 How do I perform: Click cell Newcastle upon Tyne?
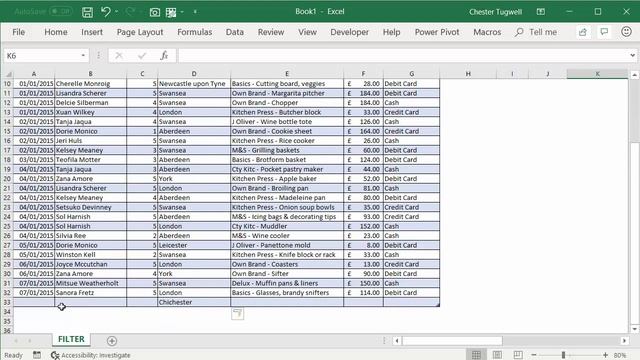tap(194, 84)
